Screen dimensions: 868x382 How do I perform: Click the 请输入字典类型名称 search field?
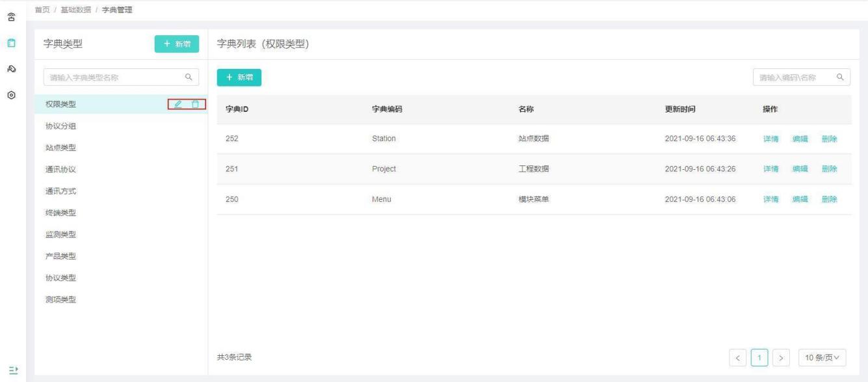click(x=114, y=77)
